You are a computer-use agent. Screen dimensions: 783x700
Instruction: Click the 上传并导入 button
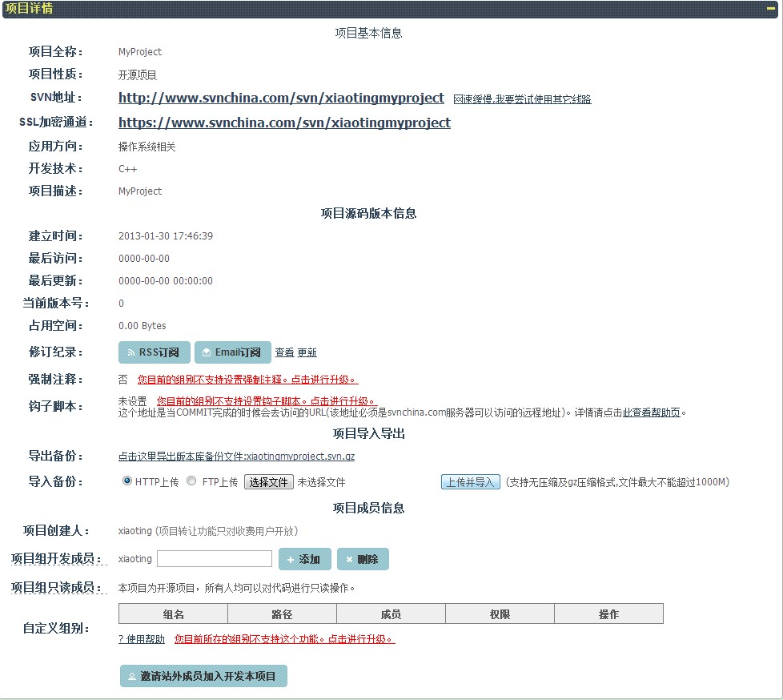point(471,482)
